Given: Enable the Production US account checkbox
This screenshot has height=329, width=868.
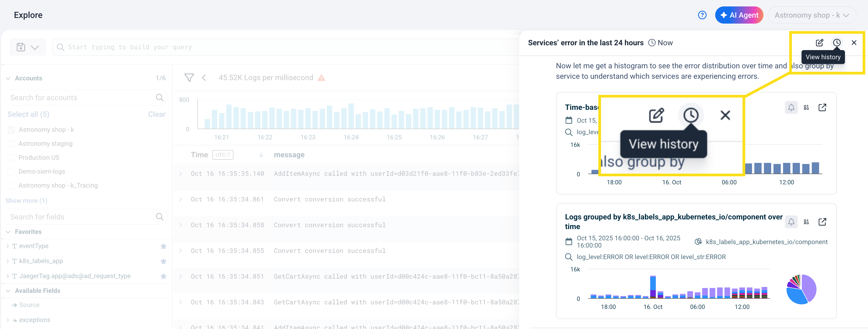Looking at the screenshot, I should pos(11,158).
